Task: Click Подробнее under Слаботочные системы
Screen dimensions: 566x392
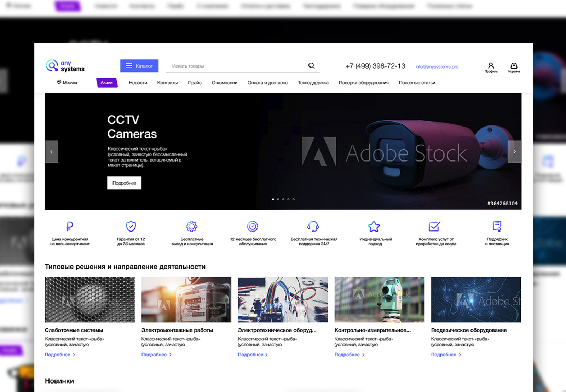Action: (x=60, y=355)
